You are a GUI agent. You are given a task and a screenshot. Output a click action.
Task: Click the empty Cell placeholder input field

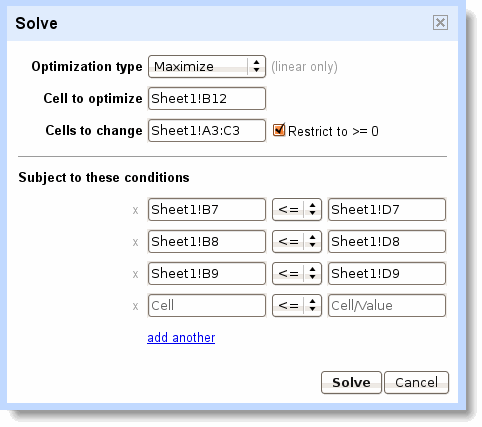(x=207, y=305)
